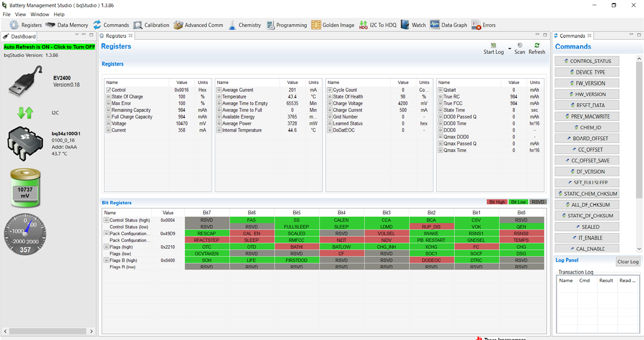Screen dimensions: 644x340
Task: Open the Start Log dropdown arrow
Action: [x=510, y=49]
